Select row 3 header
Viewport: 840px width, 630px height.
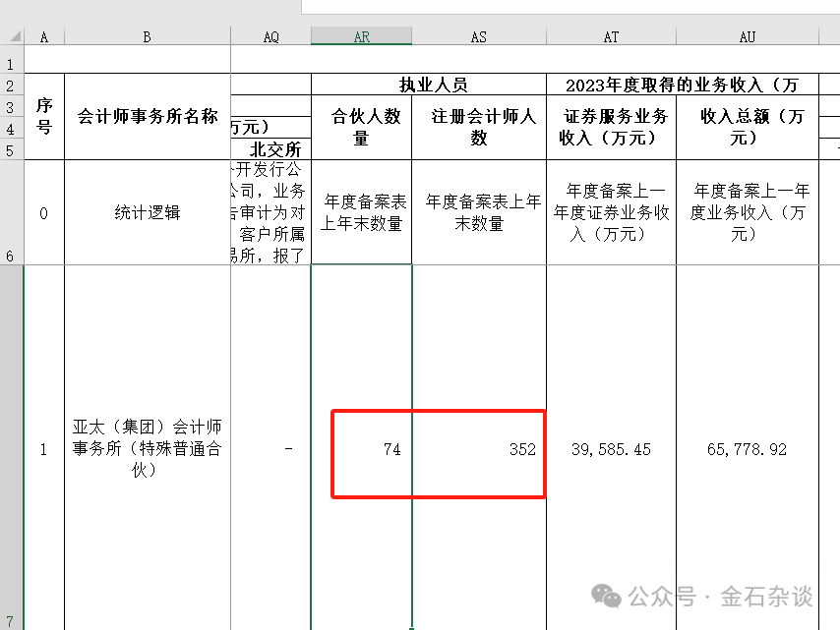pyautogui.click(x=11, y=106)
